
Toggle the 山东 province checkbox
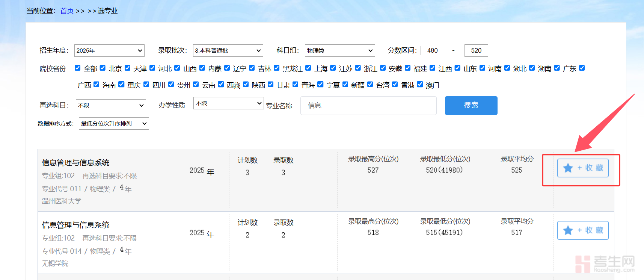(x=457, y=68)
